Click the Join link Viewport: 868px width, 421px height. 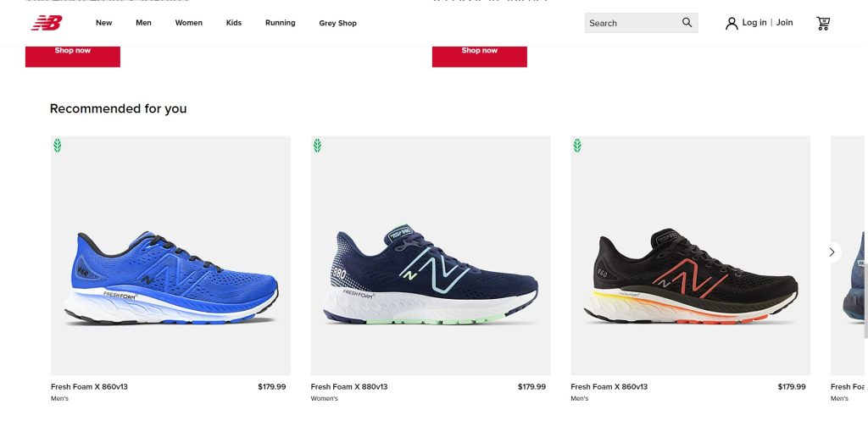click(785, 23)
